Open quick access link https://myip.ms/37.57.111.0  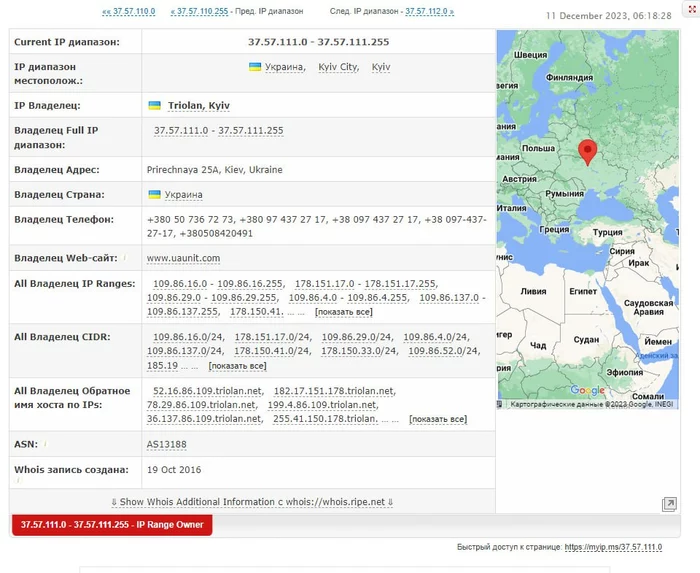pyautogui.click(x=613, y=547)
